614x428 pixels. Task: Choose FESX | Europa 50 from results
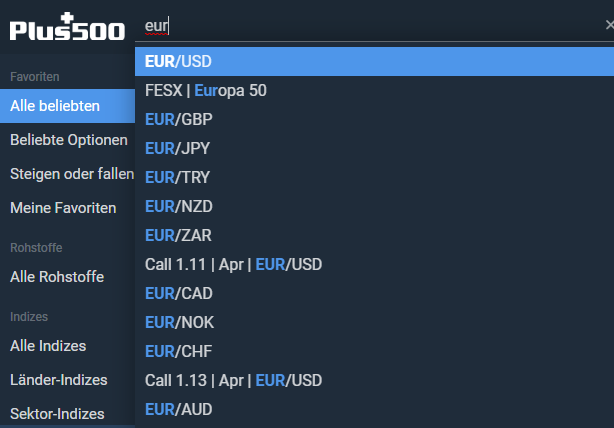[374, 90]
